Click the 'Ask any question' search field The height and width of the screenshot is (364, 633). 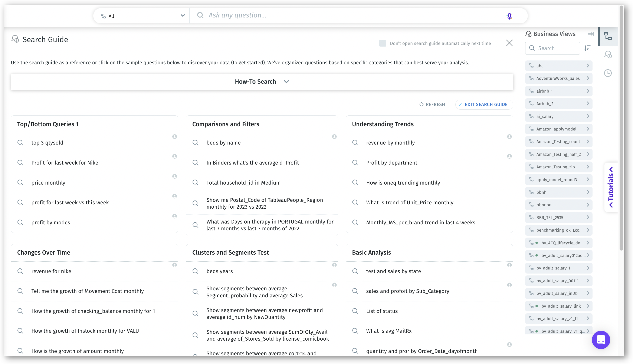coord(350,16)
